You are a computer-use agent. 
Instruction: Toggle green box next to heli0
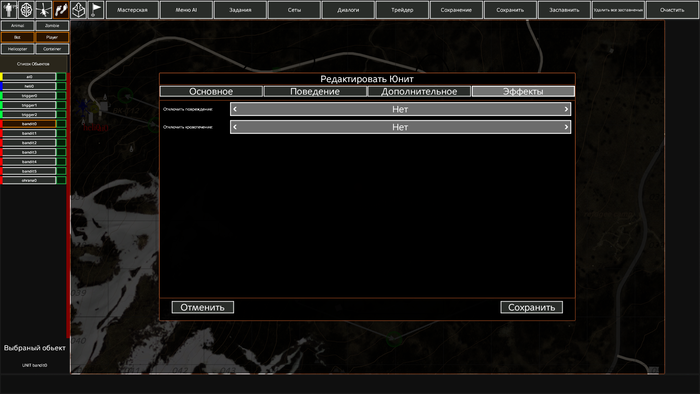[61, 86]
